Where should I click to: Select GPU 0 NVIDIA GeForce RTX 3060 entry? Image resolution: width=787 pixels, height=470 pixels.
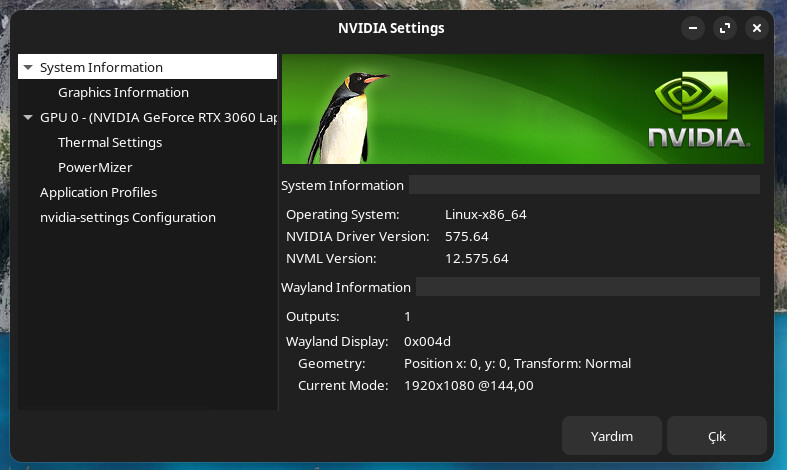[158, 118]
